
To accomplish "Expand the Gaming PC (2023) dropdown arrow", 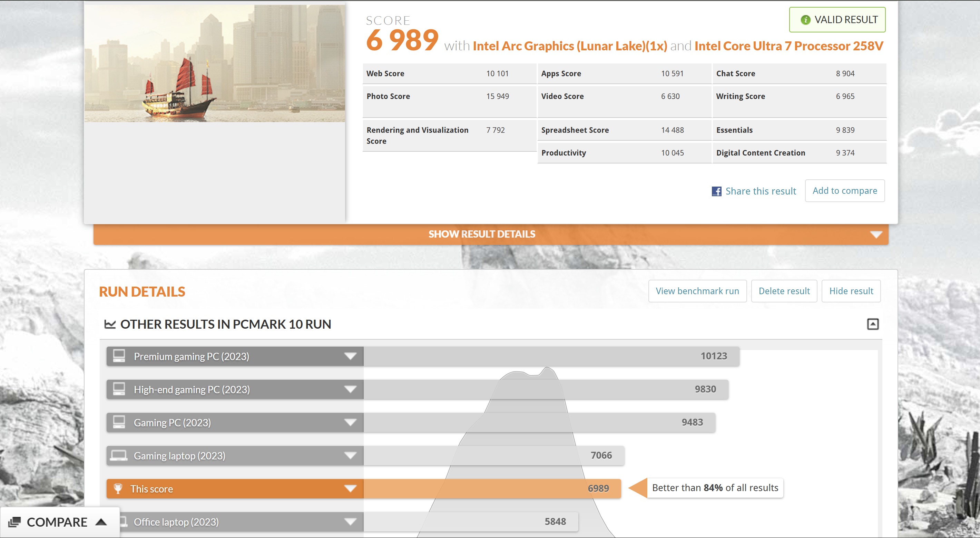I will pos(350,422).
